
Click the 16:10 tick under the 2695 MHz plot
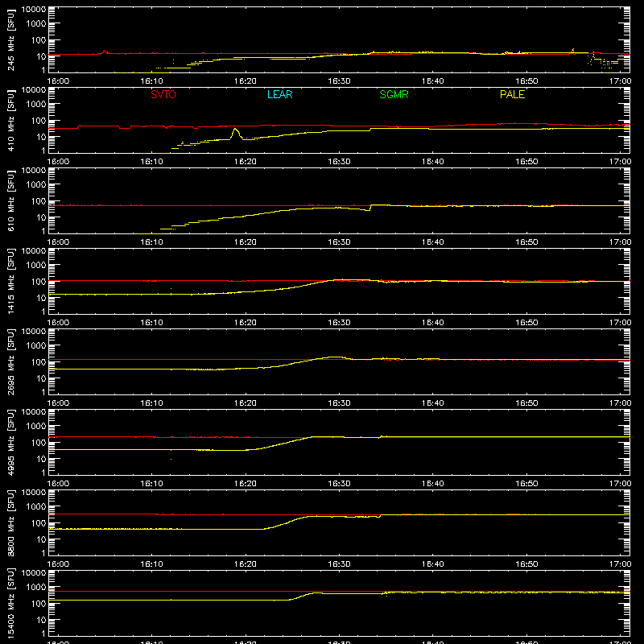pos(151,403)
